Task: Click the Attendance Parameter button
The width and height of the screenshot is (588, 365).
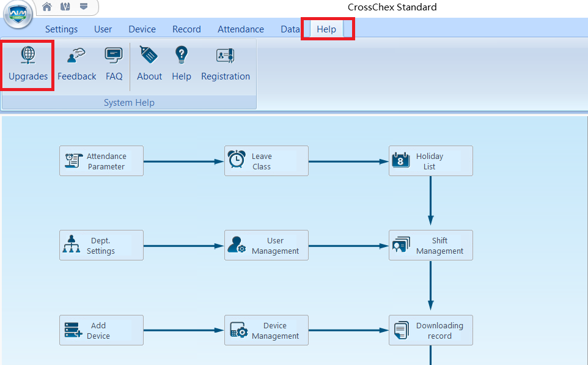Action: click(101, 161)
